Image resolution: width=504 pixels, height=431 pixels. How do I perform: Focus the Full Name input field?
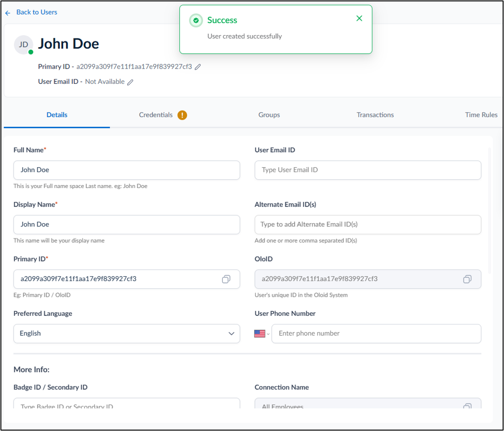126,170
